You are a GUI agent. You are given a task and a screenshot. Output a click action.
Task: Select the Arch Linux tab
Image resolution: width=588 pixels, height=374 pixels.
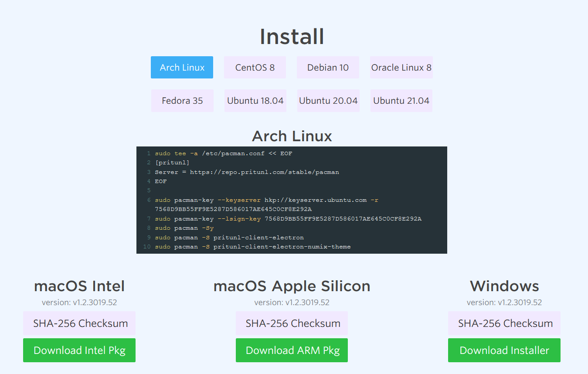click(x=182, y=68)
